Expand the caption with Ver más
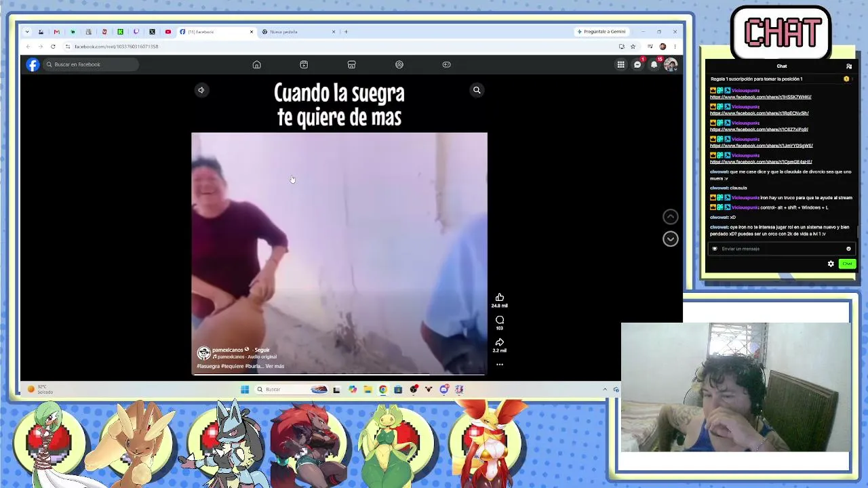 click(x=275, y=366)
